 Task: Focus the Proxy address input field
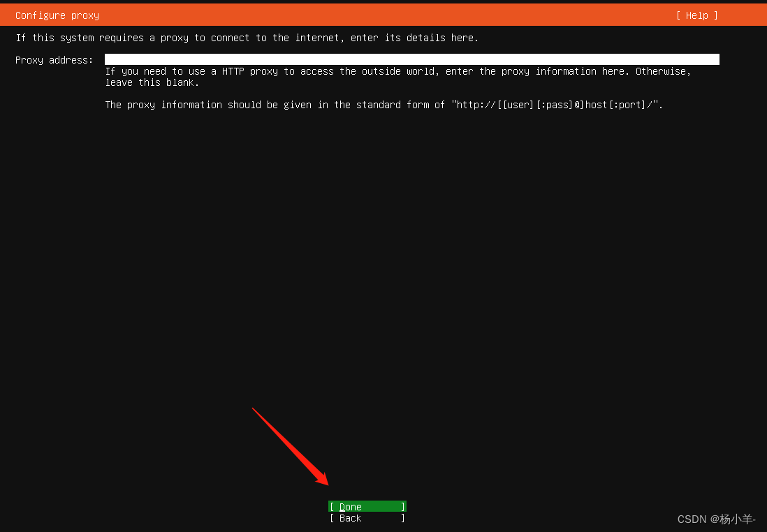point(412,59)
